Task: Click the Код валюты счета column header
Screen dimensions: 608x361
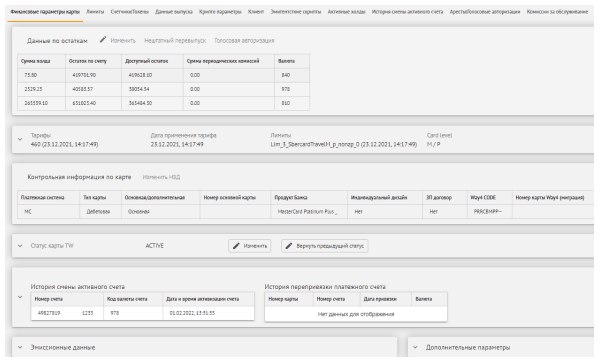Action: click(133, 299)
